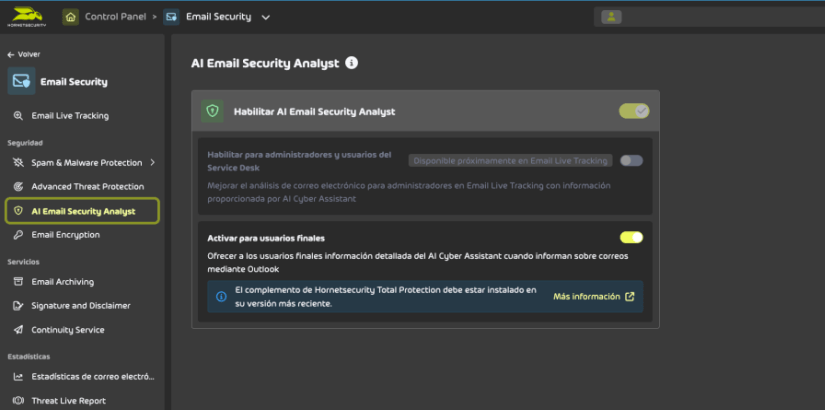This screenshot has width=825, height=410.
Task: Open Email Live Tracking menu item
Action: tap(70, 115)
